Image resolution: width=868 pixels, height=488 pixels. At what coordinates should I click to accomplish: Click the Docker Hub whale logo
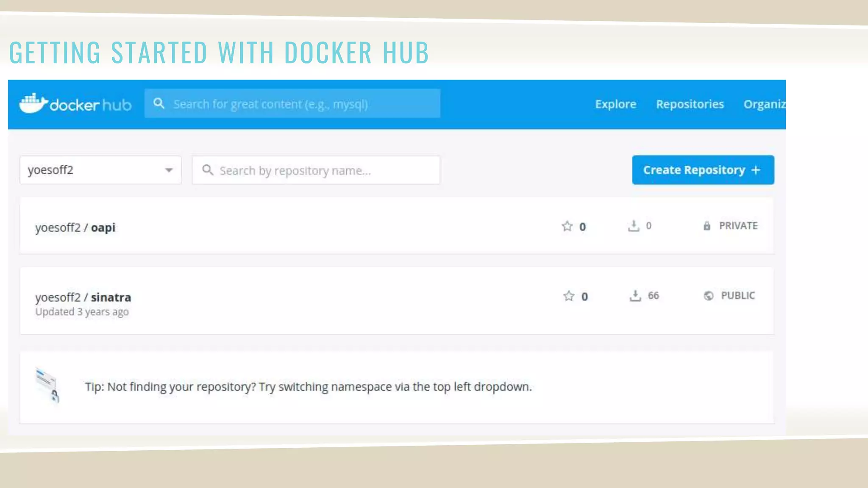(33, 103)
